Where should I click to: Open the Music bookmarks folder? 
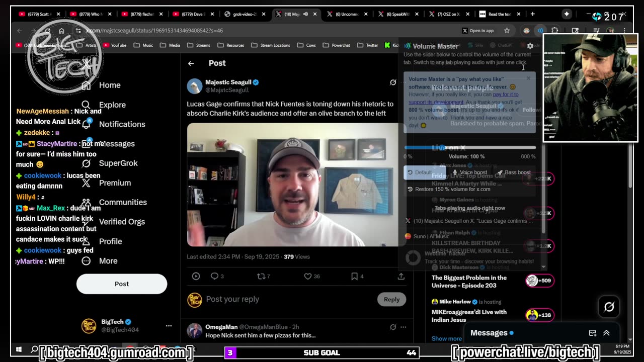coord(143,45)
